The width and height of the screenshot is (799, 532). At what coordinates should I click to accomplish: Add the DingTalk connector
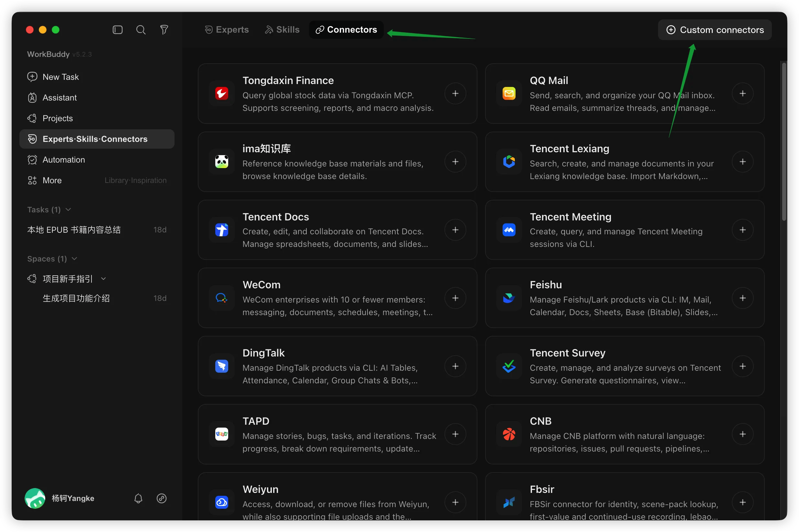pos(455,366)
